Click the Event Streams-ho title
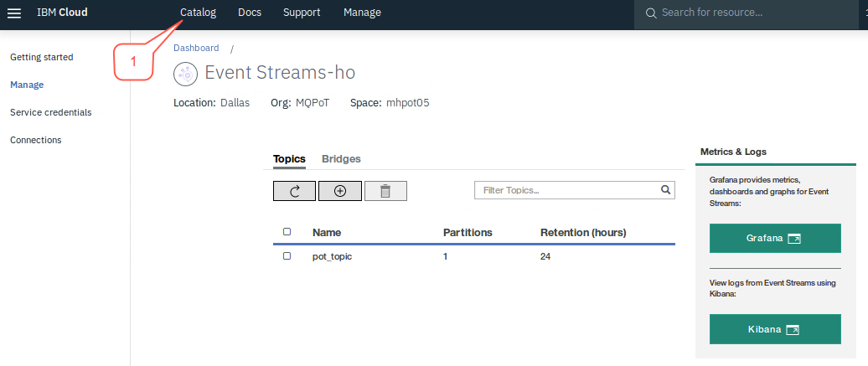 (x=280, y=73)
